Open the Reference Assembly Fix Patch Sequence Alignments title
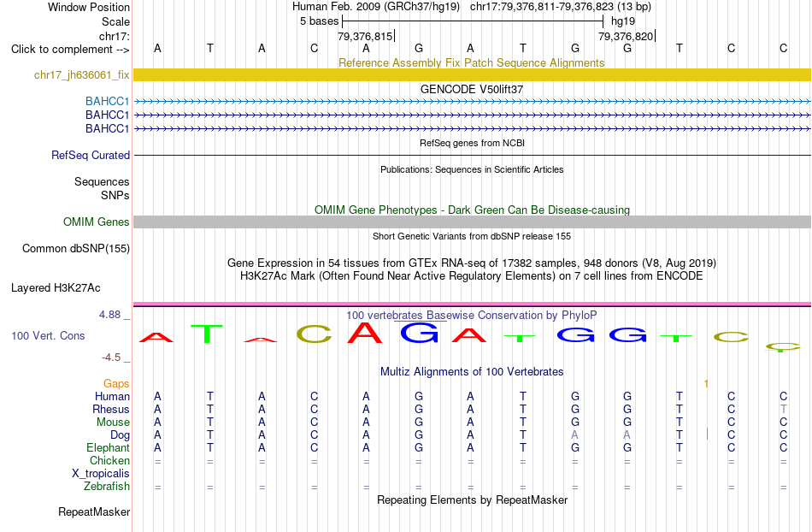812x532 pixels. point(472,62)
